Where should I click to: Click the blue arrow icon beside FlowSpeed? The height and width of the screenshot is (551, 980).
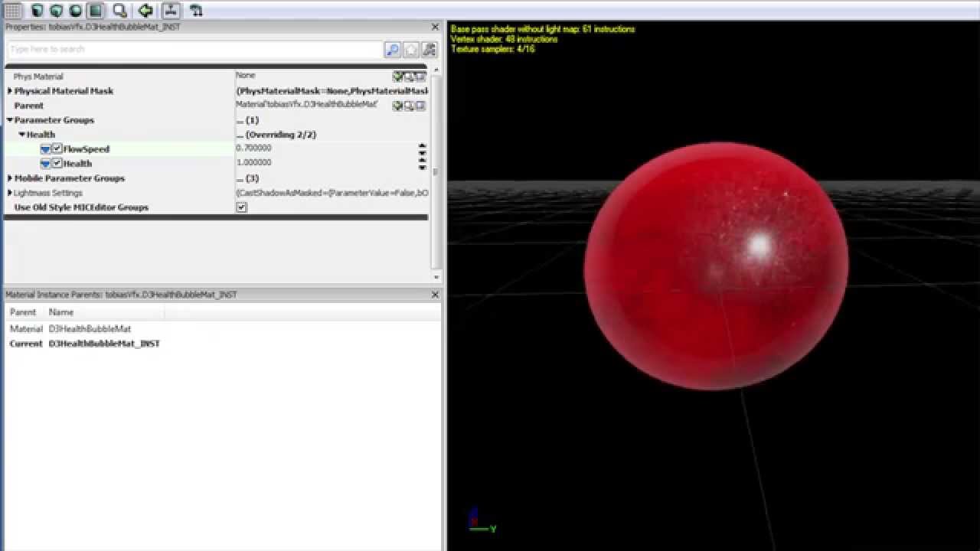(45, 148)
